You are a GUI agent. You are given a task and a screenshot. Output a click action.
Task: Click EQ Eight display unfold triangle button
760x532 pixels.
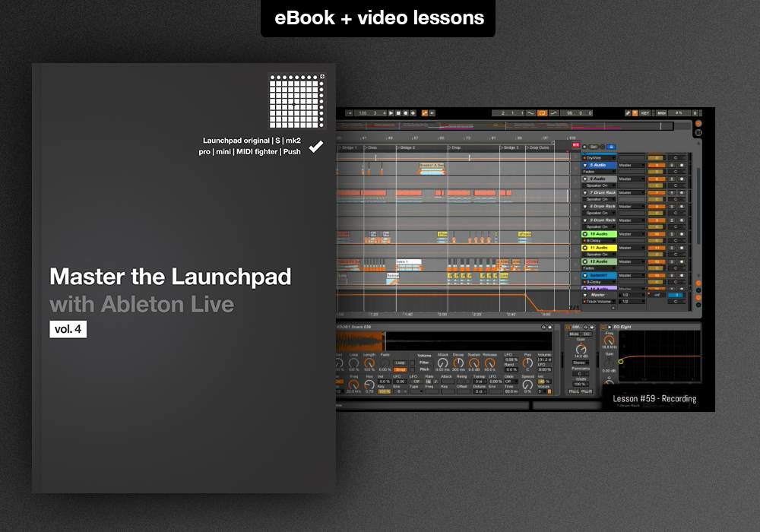pyautogui.click(x=610, y=327)
